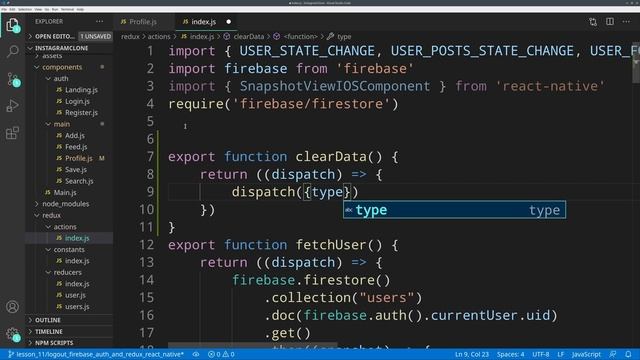
Task: Collapse the redux folder
Action: [x=51, y=215]
